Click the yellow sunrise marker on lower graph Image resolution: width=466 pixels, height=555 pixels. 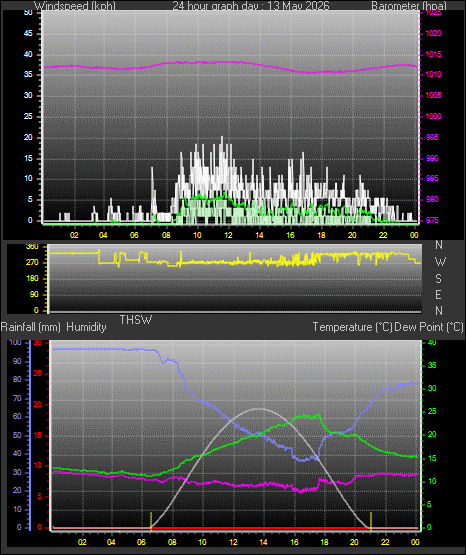pos(151,522)
